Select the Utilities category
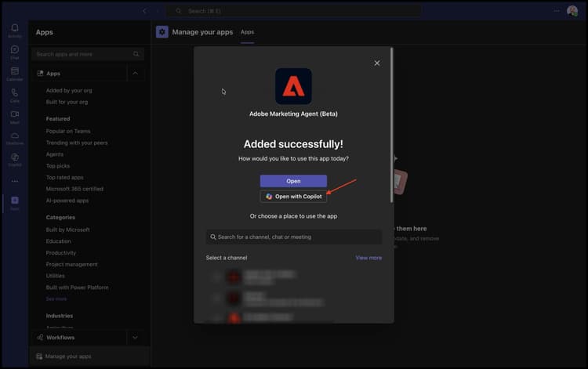Viewport: 588px width, 369px height. [x=55, y=276]
